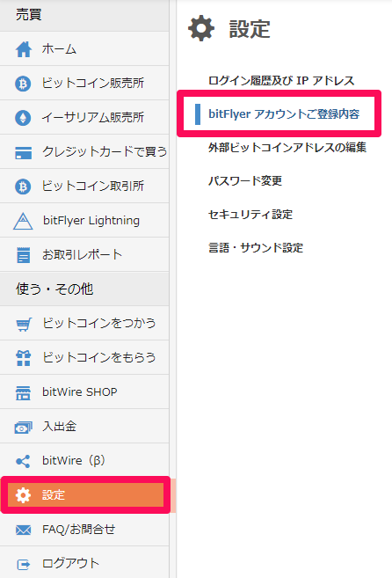Click the bitWire SHOP store icon

tap(23, 392)
